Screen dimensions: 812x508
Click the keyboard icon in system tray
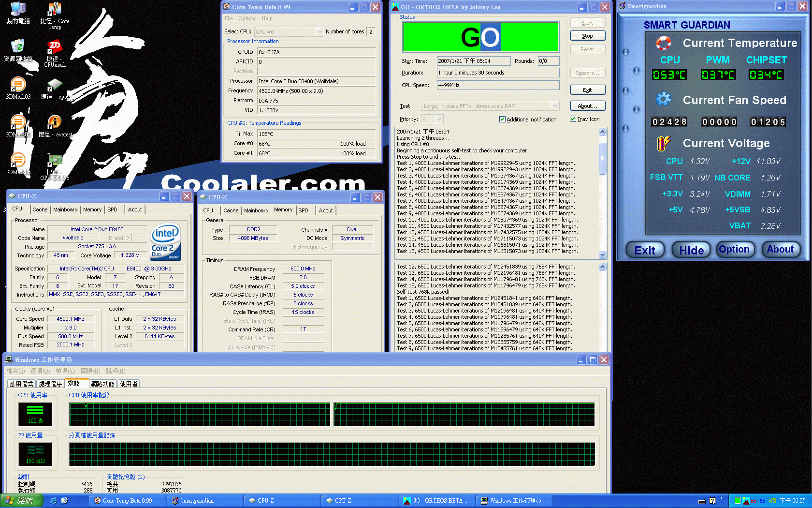click(x=702, y=501)
